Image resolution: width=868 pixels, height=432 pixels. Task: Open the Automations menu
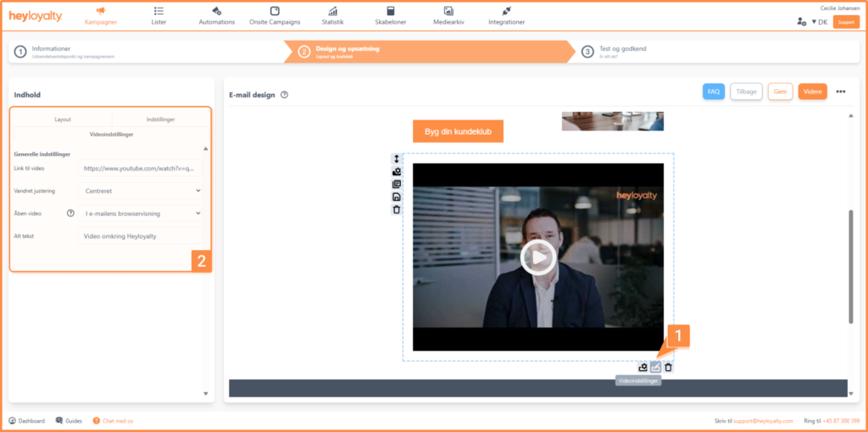pyautogui.click(x=216, y=15)
